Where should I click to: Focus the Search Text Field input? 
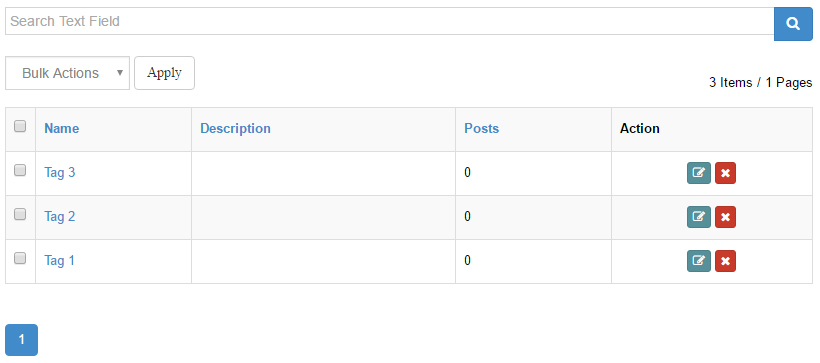[x=390, y=21]
